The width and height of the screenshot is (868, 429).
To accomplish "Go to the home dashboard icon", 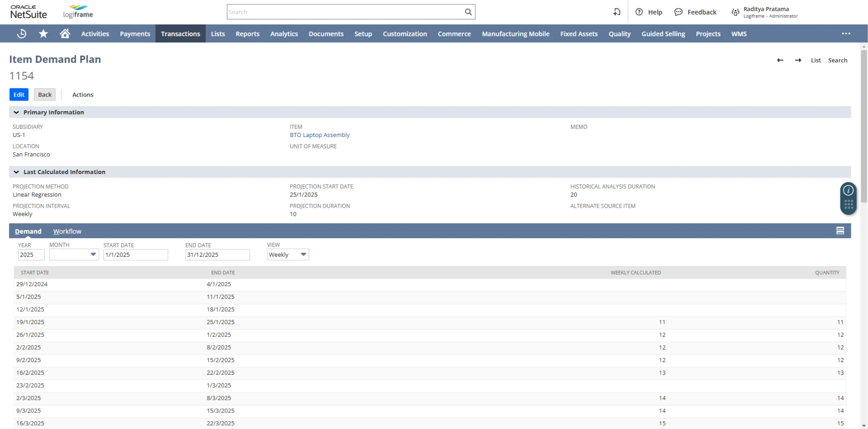I will click(65, 33).
